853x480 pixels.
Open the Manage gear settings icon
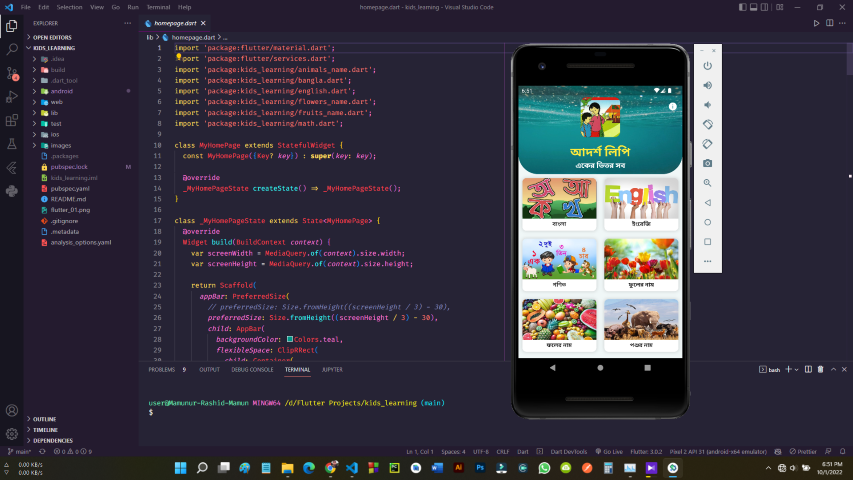click(x=11, y=434)
